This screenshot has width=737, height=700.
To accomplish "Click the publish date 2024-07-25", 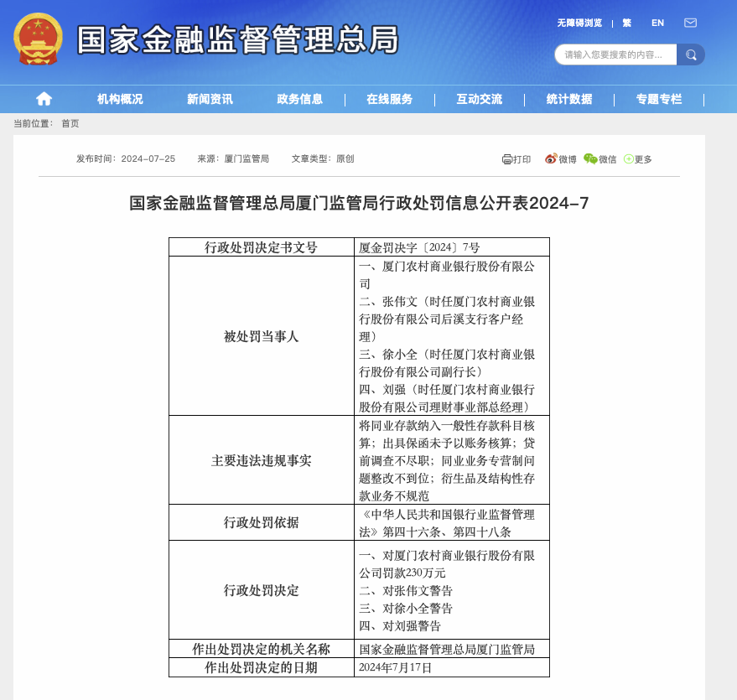I will (148, 158).
